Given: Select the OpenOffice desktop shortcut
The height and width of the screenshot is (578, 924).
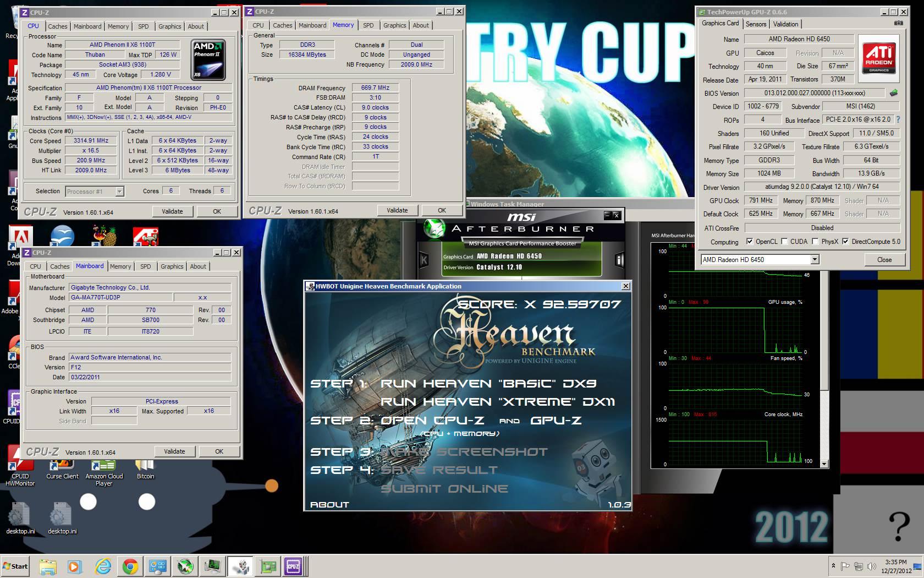Looking at the screenshot, I should point(62,236).
